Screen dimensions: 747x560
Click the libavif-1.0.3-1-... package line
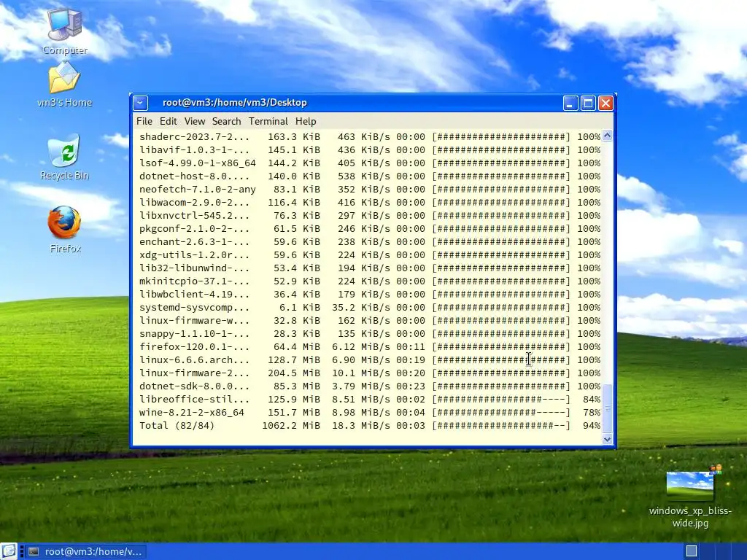[x=370, y=150]
